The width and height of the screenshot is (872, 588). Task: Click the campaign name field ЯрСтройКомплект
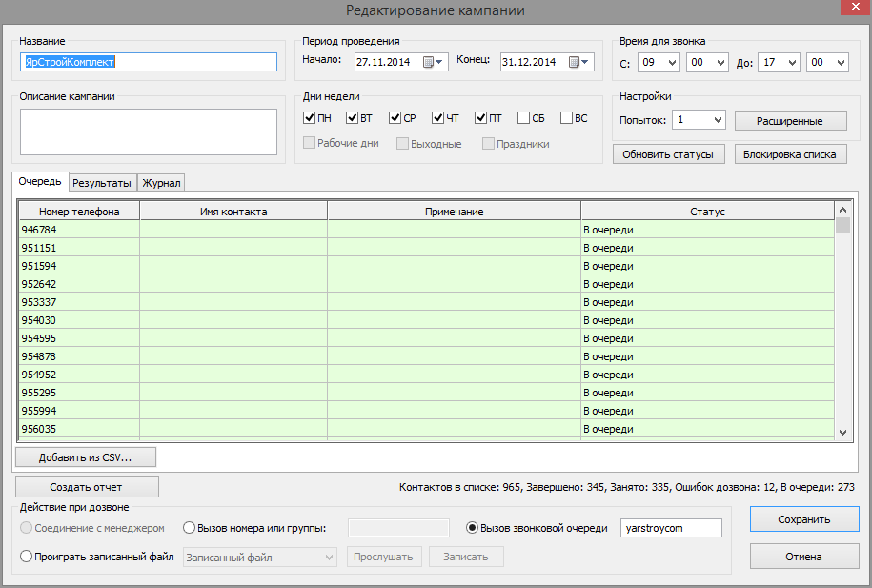pos(149,62)
